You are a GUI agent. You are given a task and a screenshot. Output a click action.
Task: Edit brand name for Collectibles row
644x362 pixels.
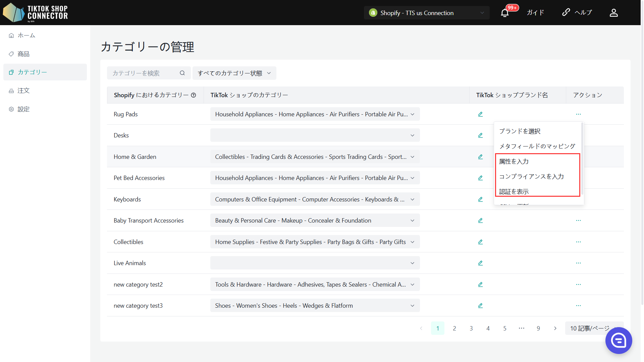[480, 242]
